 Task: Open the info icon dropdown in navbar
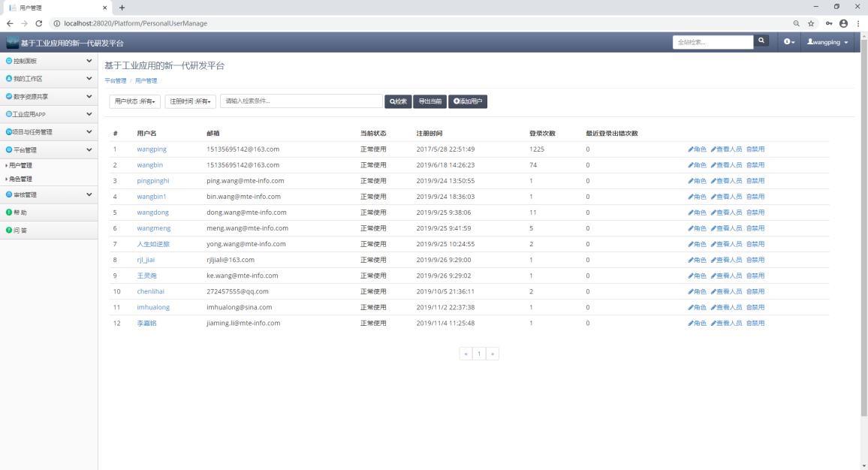(788, 42)
